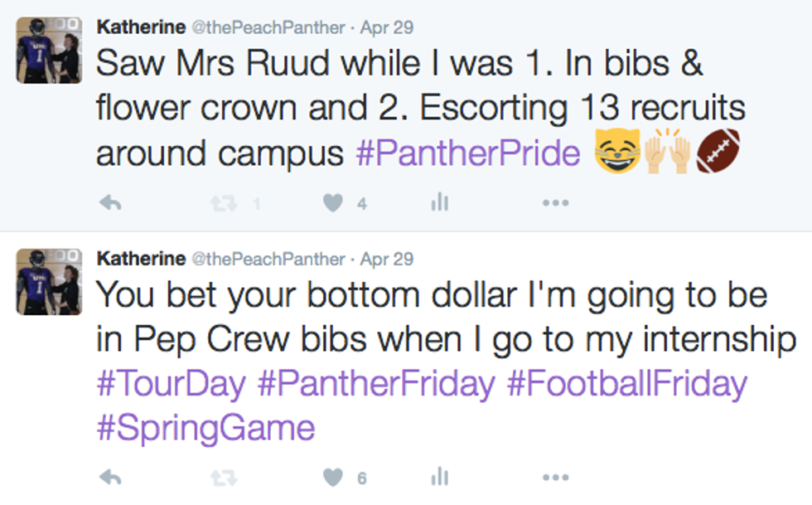
Task: Open the #TourDay hashtag
Action: coord(172,384)
